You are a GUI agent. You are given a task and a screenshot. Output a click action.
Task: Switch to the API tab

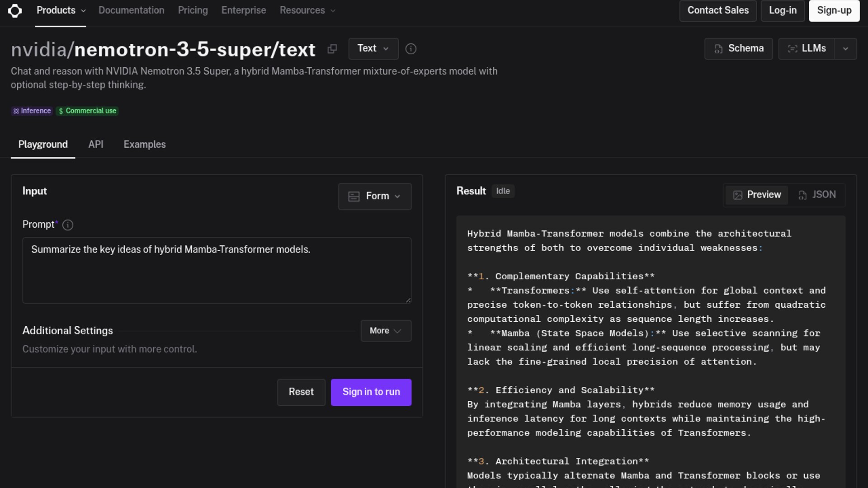pyautogui.click(x=96, y=145)
